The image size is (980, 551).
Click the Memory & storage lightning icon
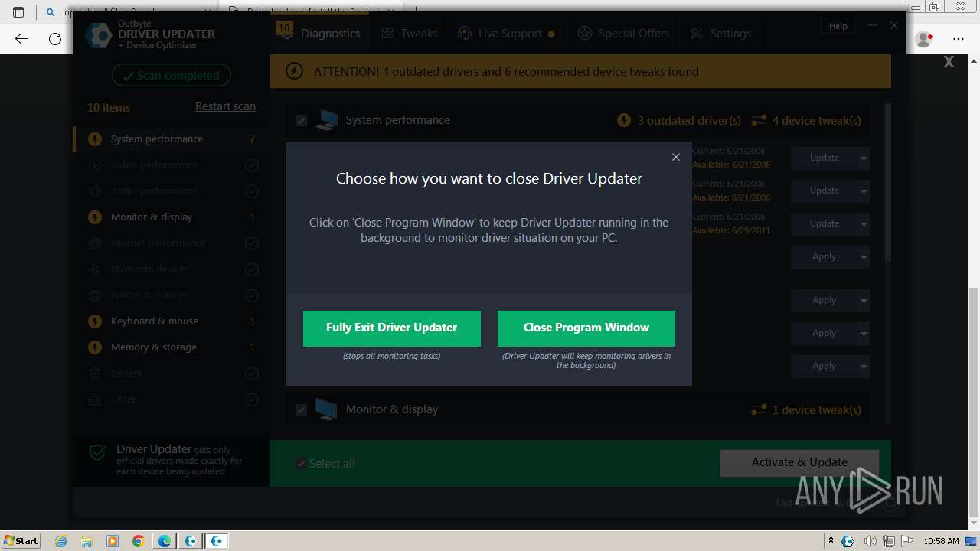[95, 347]
